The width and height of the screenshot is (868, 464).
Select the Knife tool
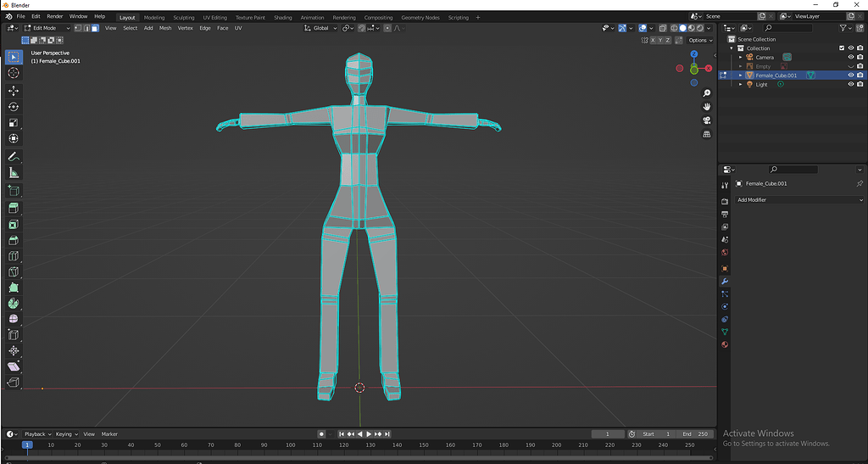point(14,271)
